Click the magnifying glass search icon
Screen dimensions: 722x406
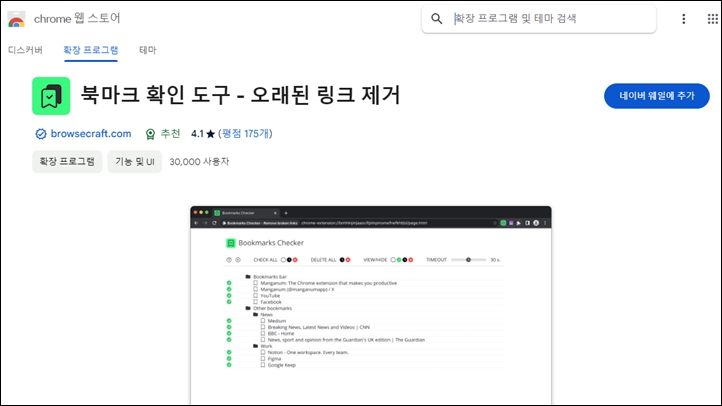[x=437, y=19]
